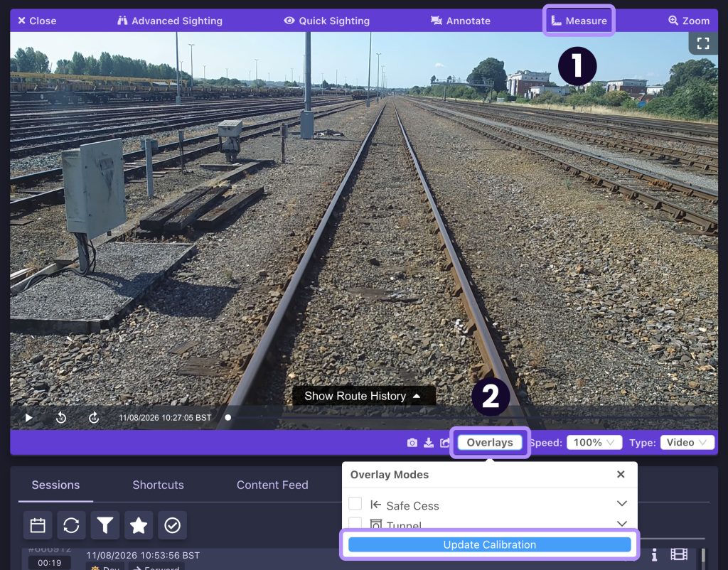Open Advanced Sighting tool
This screenshot has width=728, height=570.
(x=170, y=21)
